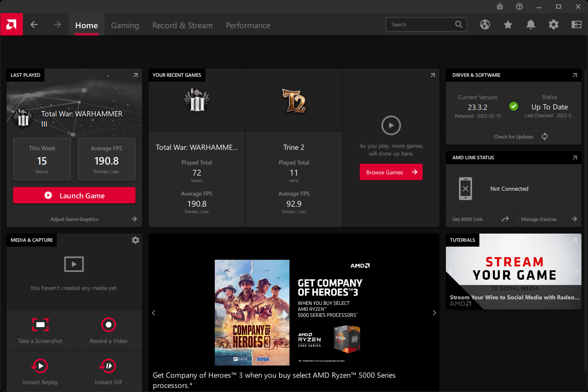Screen dimensions: 588x392
Task: Expand the AMD Link Status panel arrow
Action: click(575, 158)
